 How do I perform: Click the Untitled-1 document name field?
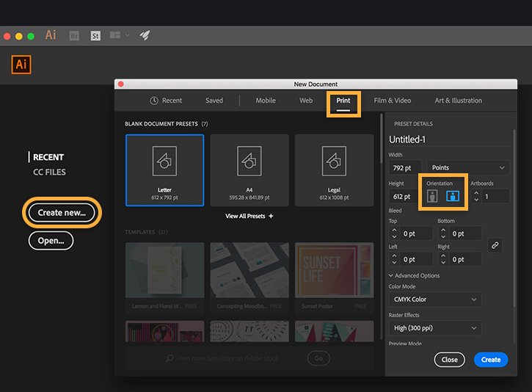click(x=449, y=139)
